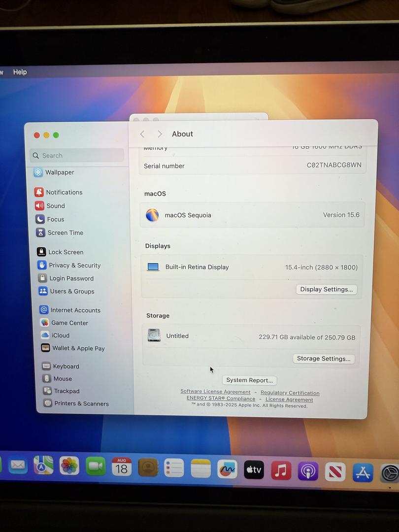Launch the Apple TV app from the Dock
This screenshot has width=399, height=532.
click(x=254, y=470)
